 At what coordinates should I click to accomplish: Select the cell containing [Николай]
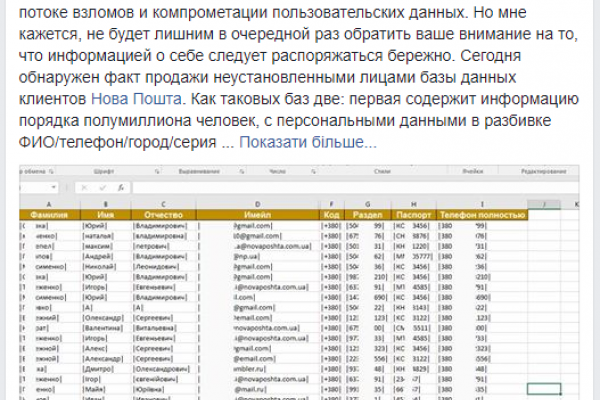[x=106, y=267]
